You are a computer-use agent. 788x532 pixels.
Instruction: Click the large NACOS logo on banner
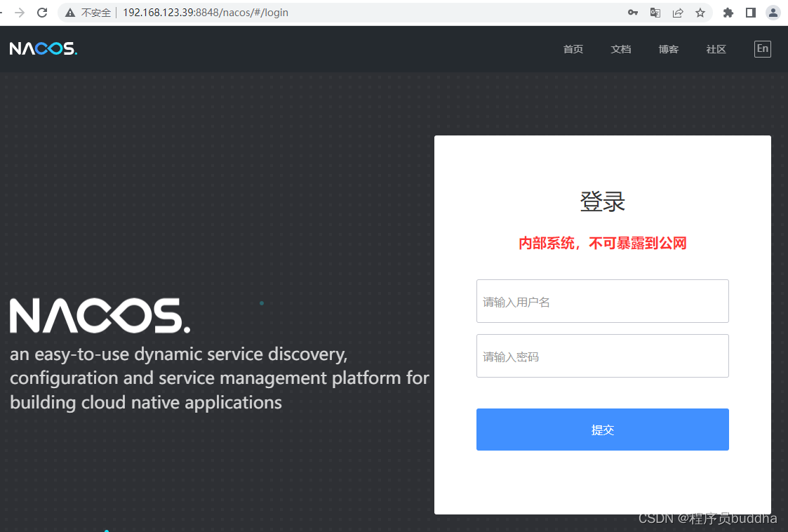click(100, 316)
